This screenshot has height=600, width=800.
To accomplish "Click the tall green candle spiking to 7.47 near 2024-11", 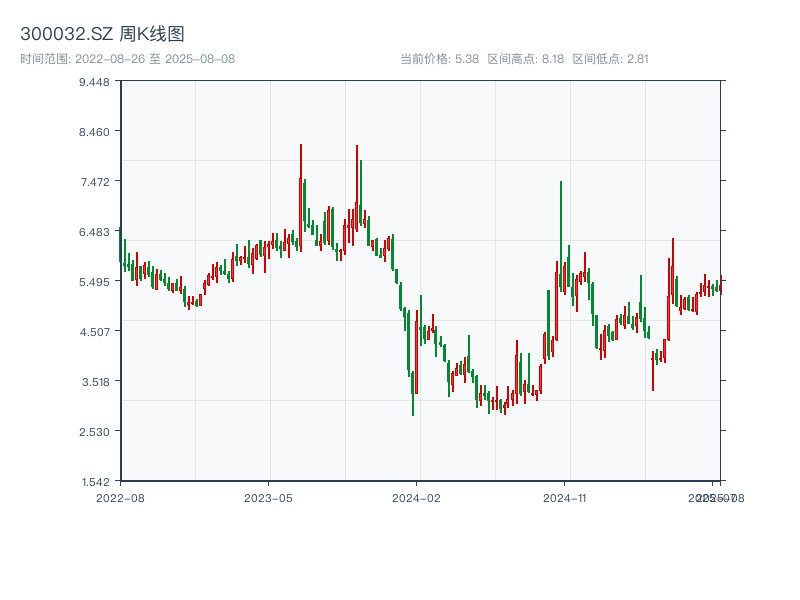I will pos(561,236).
